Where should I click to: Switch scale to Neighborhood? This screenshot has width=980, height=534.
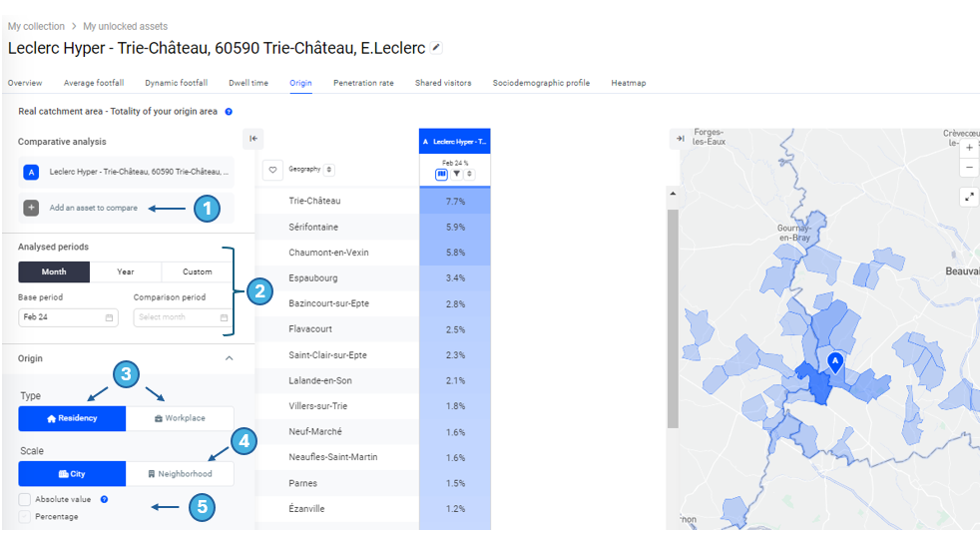pos(180,474)
